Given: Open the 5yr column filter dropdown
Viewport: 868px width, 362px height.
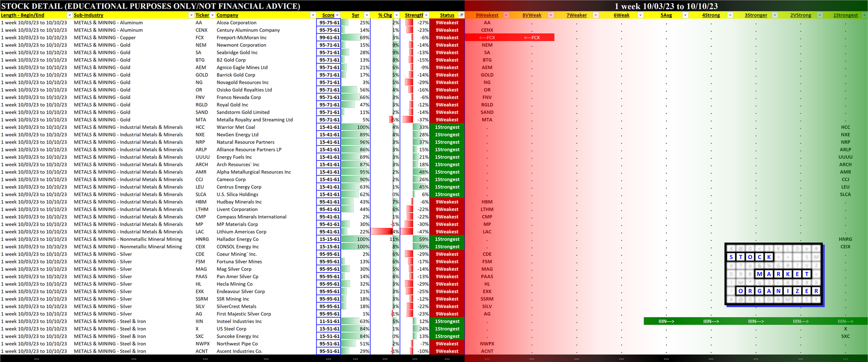Looking at the screenshot, I should point(367,15).
